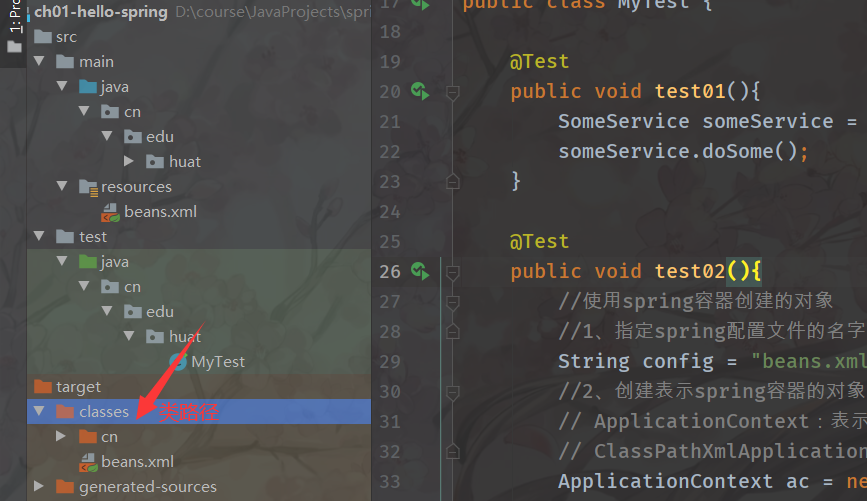867x501 pixels.
Task: Run test02 via gutter icon
Action: (420, 271)
